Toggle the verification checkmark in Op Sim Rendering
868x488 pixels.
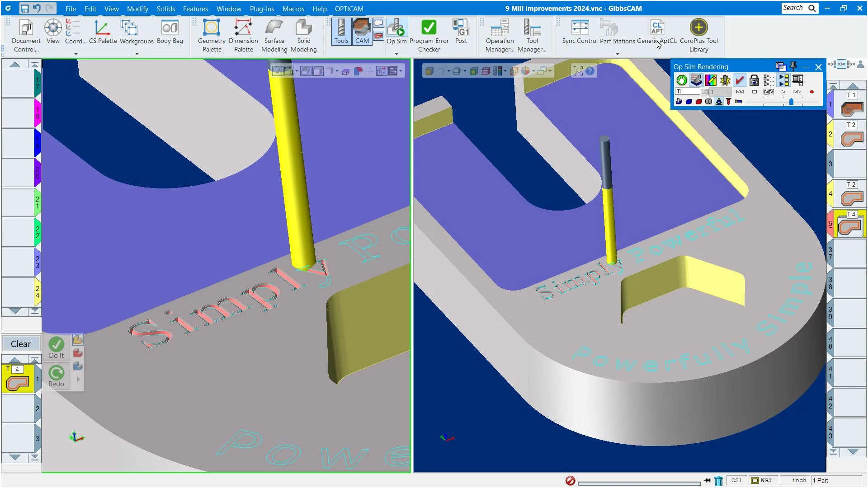coord(740,80)
